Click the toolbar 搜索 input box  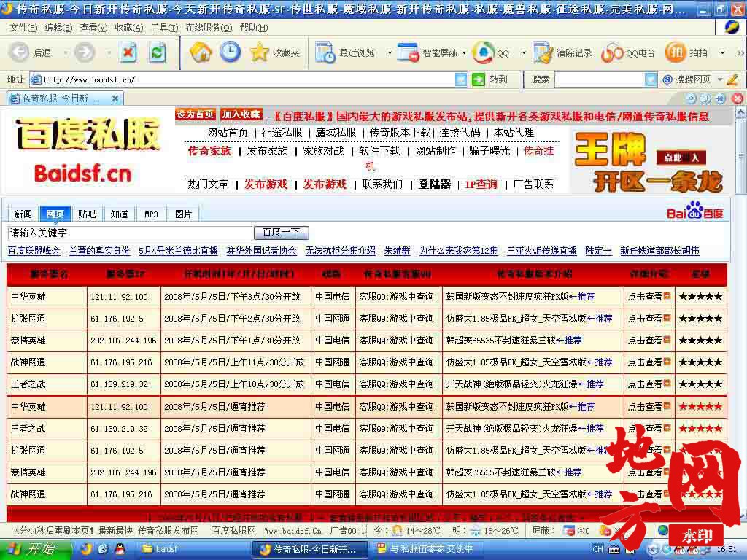tap(600, 79)
